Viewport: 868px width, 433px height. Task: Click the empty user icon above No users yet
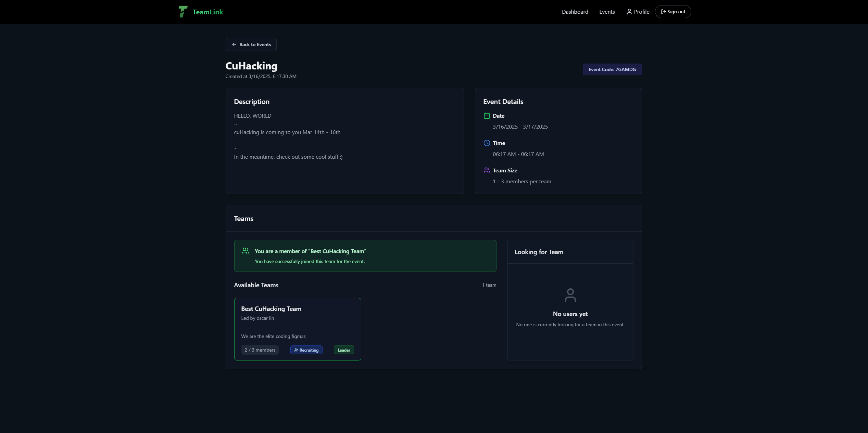tap(570, 295)
